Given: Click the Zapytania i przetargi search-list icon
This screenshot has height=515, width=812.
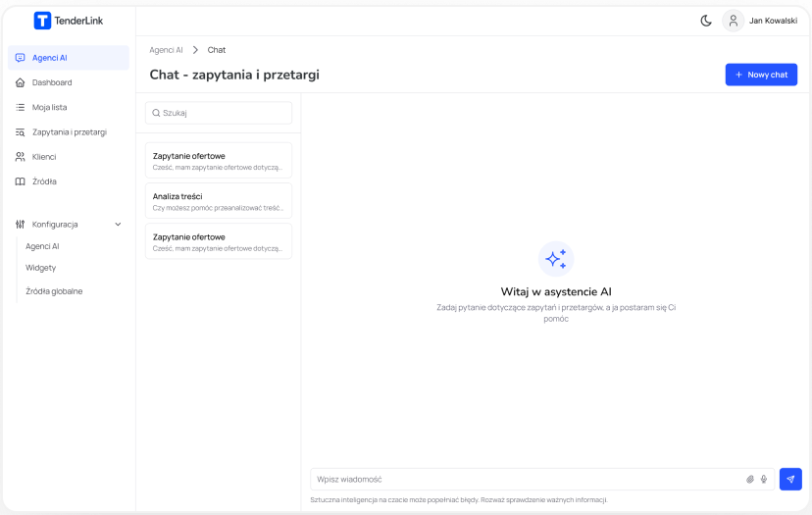Looking at the screenshot, I should (x=21, y=132).
